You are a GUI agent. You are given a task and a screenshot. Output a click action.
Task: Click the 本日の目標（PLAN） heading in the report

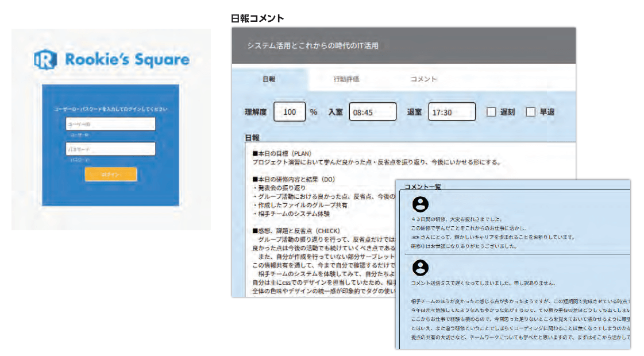point(281,154)
